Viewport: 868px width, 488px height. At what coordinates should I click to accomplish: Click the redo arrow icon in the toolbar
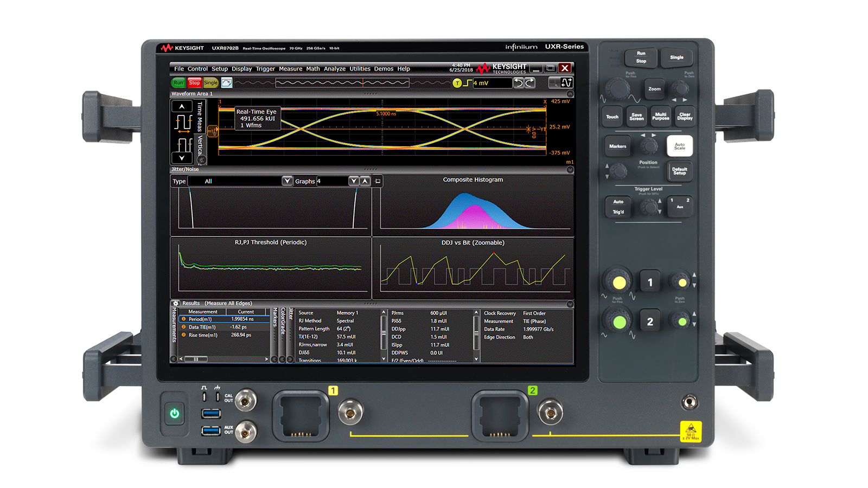point(529,82)
